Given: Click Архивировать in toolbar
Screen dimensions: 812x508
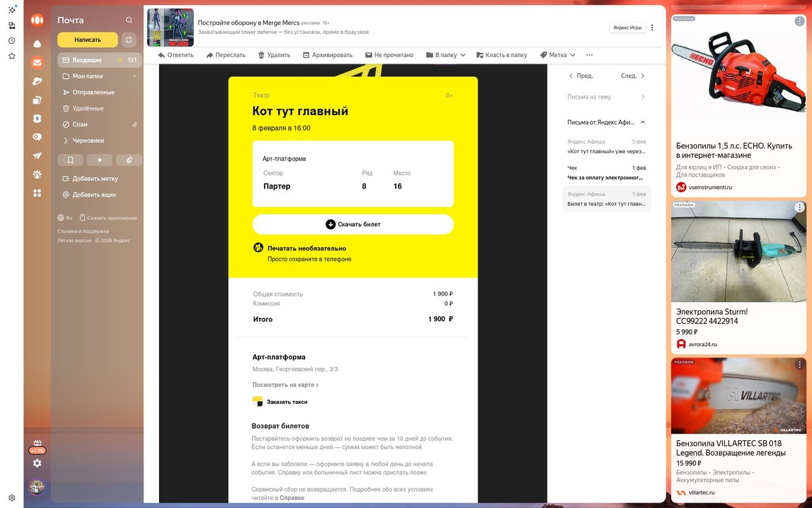Looking at the screenshot, I should tap(328, 55).
